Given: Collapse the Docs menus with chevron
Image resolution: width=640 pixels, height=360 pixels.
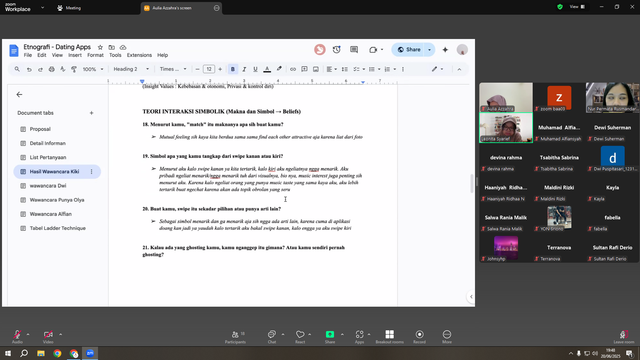Looking at the screenshot, I should (459, 69).
